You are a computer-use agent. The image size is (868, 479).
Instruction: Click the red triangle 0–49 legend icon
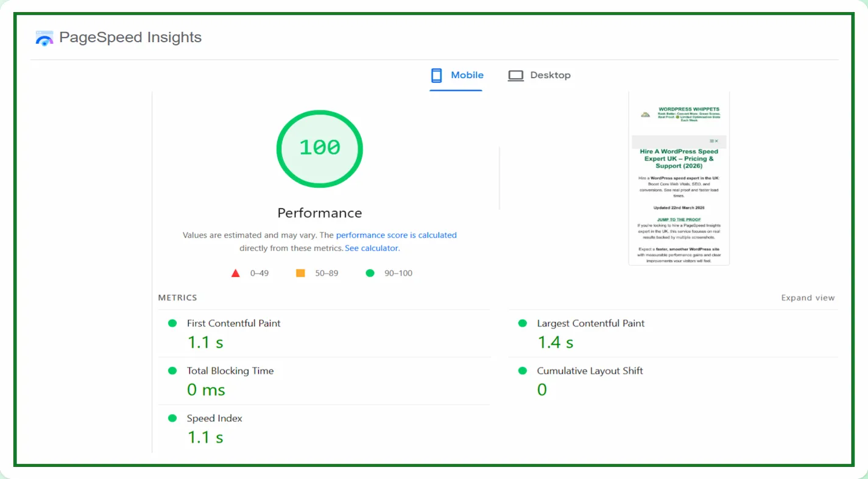click(x=236, y=273)
